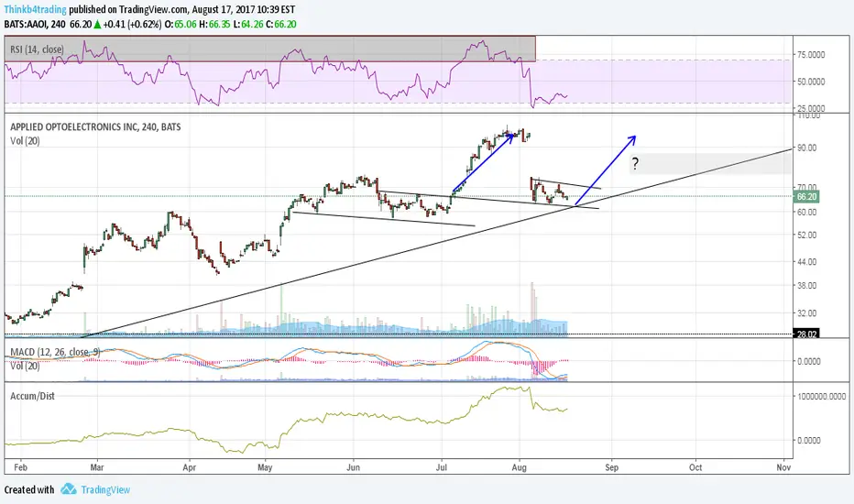The width and height of the screenshot is (854, 504).
Task: Select the RSI (14, close) indicator label
Action: 37,49
